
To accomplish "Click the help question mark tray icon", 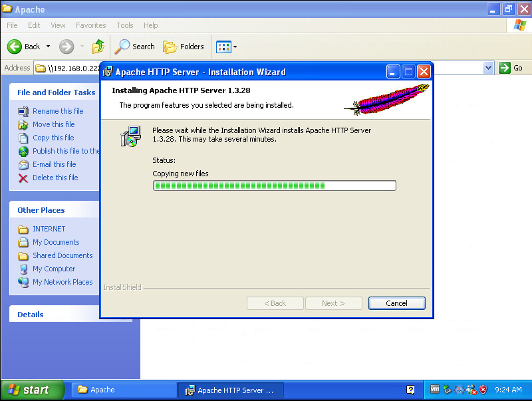I will 410,390.
